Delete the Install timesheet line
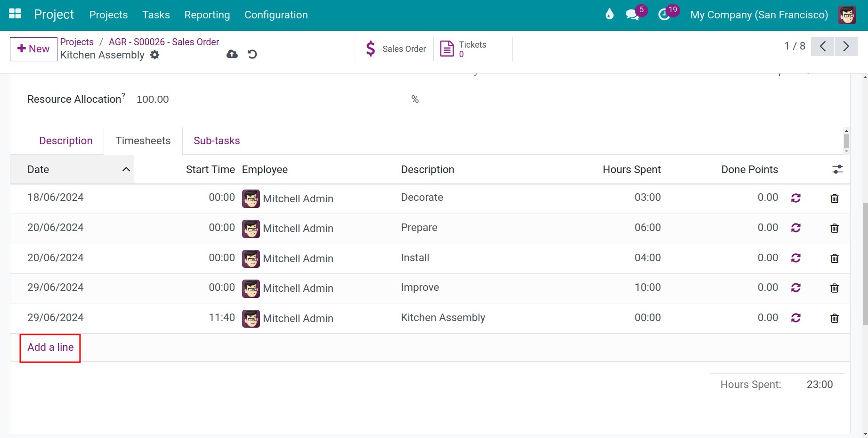This screenshot has height=438, width=868. (835, 258)
